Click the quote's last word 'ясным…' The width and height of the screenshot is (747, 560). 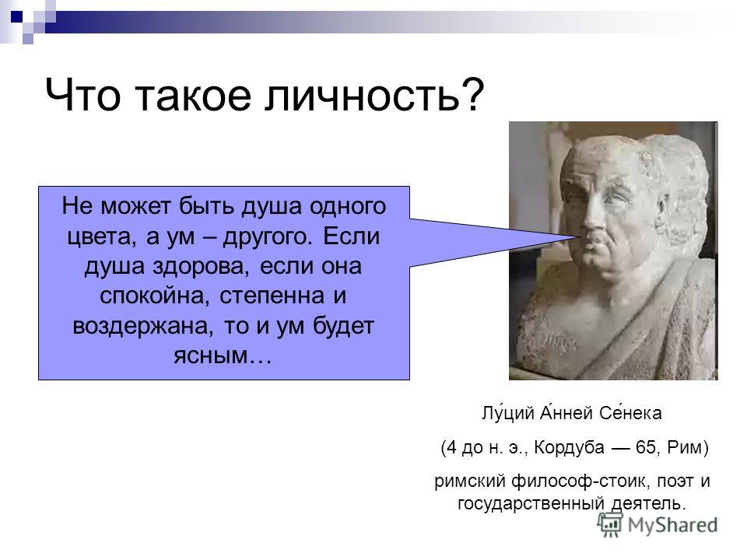pyautogui.click(x=223, y=355)
